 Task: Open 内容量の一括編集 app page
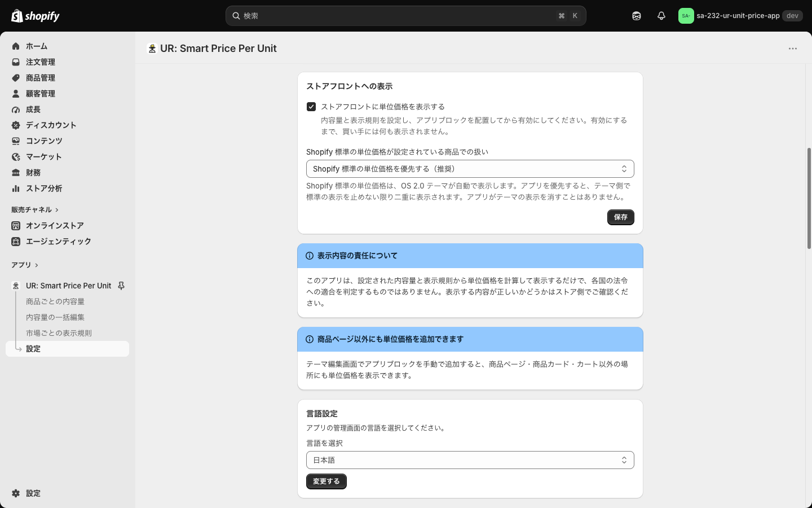pos(55,317)
